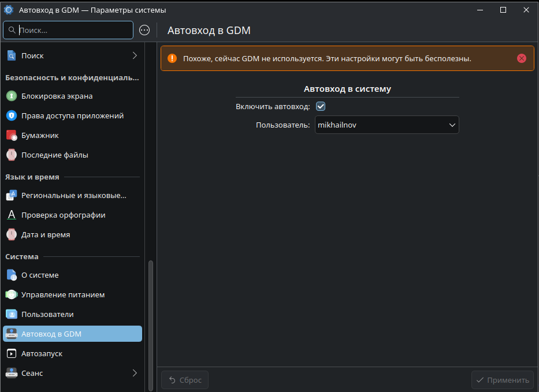
Task: Click the Последние файлы icon
Action: [12, 155]
